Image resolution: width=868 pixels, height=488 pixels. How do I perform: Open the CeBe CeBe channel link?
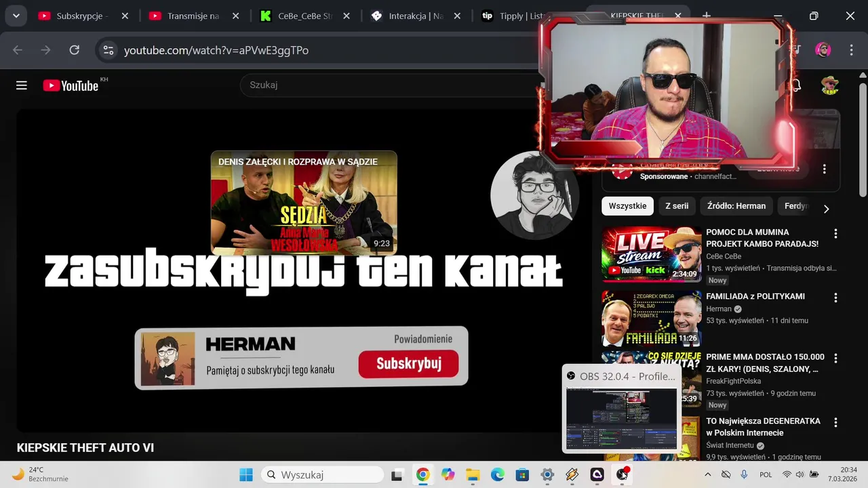[x=724, y=256]
